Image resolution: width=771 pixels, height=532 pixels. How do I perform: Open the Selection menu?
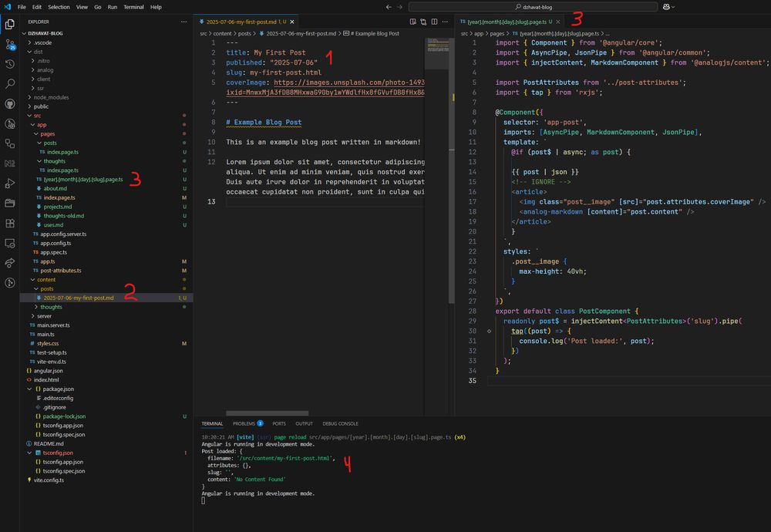(59, 7)
